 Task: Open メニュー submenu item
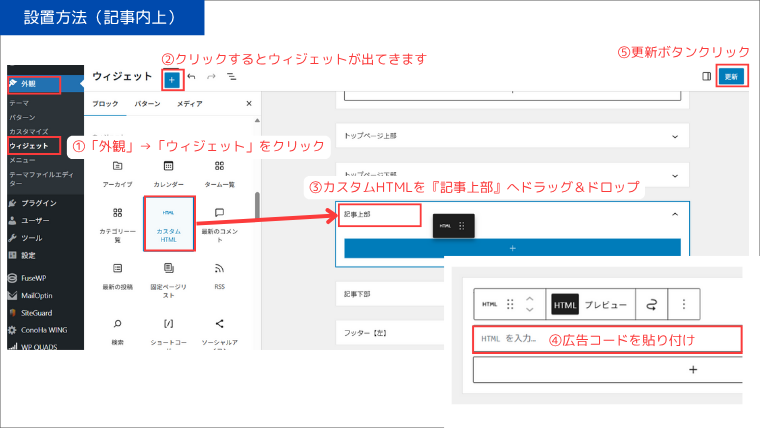pyautogui.click(x=22, y=160)
